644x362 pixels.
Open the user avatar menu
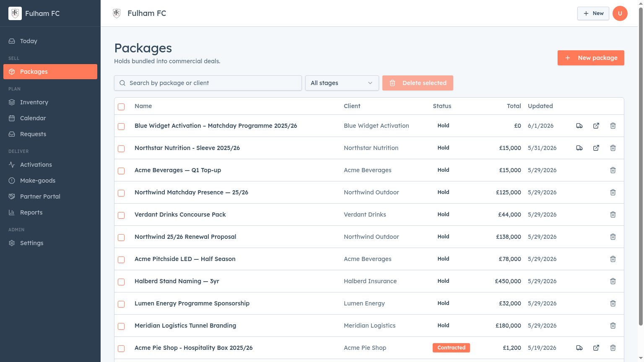[620, 13]
